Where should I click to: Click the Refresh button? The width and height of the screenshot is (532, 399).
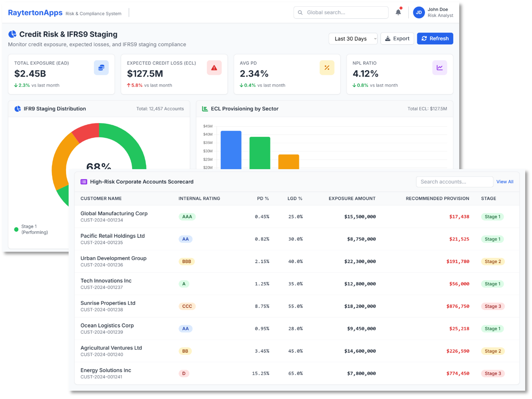point(435,38)
